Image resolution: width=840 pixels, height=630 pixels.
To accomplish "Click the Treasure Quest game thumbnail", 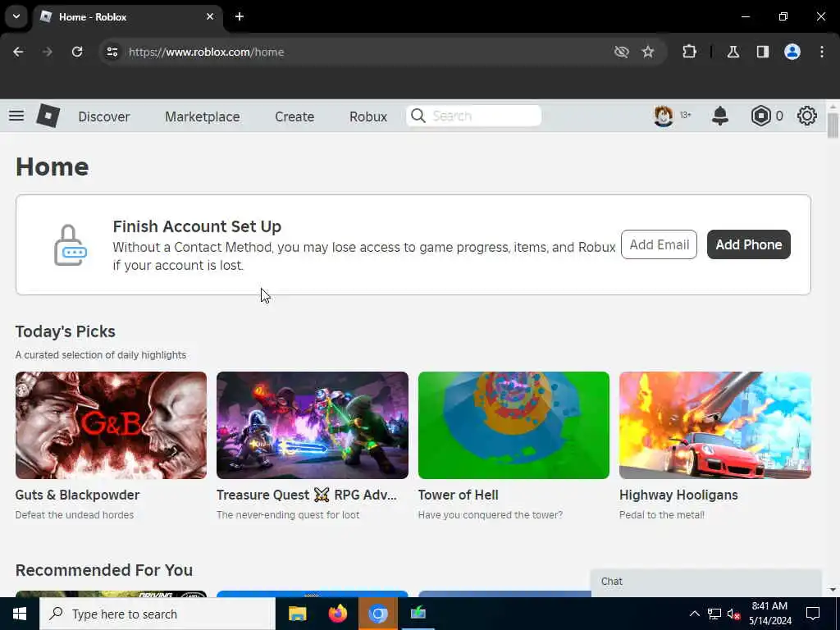I will click(313, 425).
